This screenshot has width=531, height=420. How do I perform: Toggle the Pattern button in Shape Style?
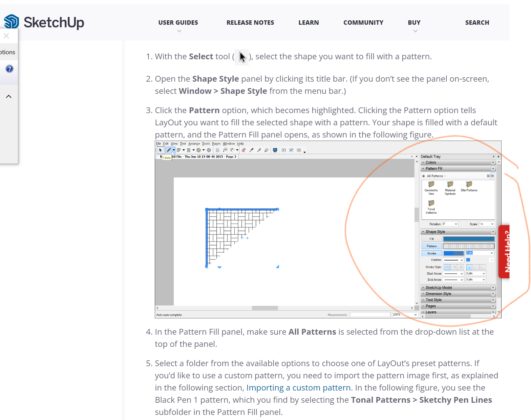tap(432, 246)
